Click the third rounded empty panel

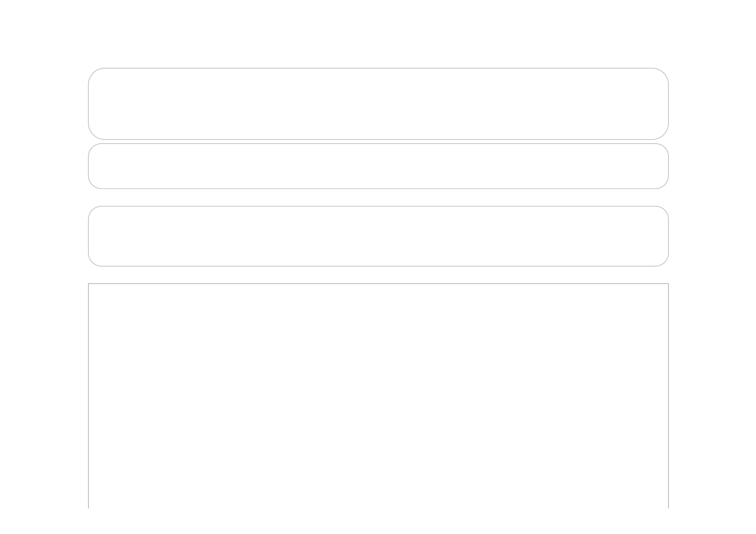pyautogui.click(x=378, y=236)
